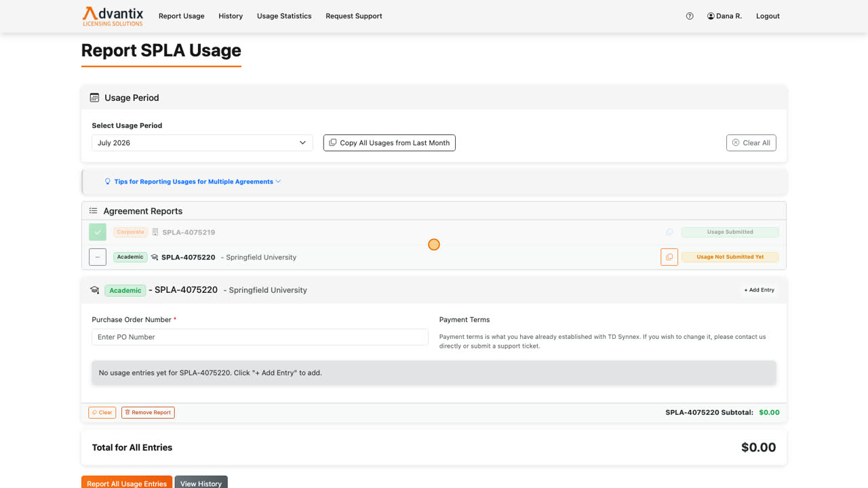The image size is (868, 488).
Task: Click the View History button
Action: (201, 483)
